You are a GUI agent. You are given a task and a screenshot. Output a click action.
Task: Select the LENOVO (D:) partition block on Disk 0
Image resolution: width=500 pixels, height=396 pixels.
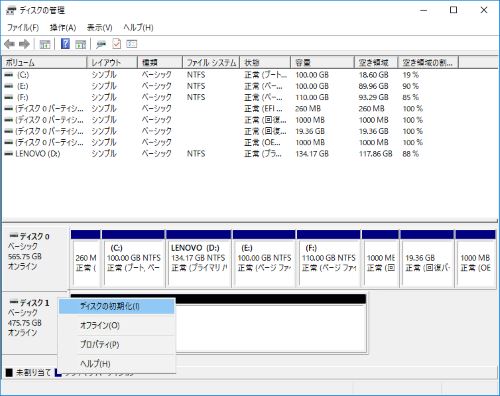coord(199,258)
